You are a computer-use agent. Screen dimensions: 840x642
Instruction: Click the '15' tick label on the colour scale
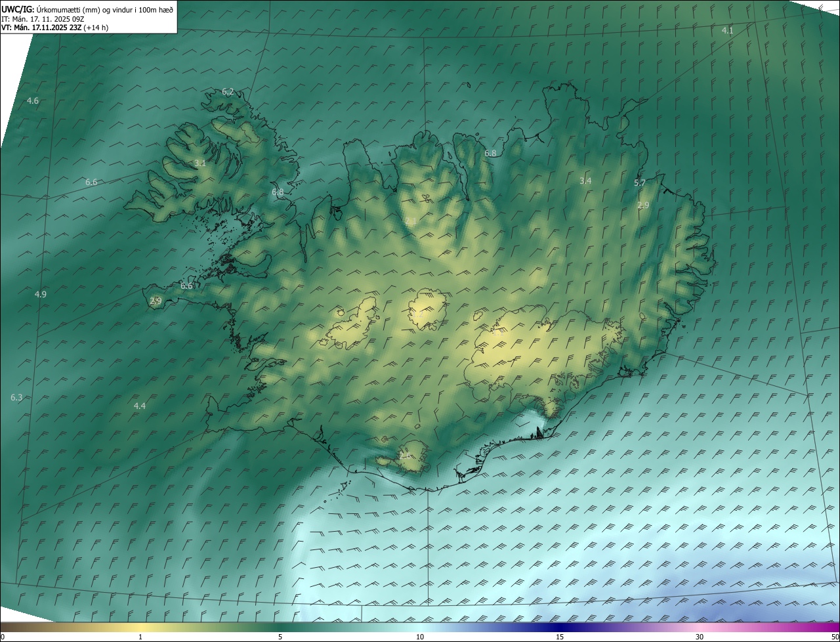(560, 637)
